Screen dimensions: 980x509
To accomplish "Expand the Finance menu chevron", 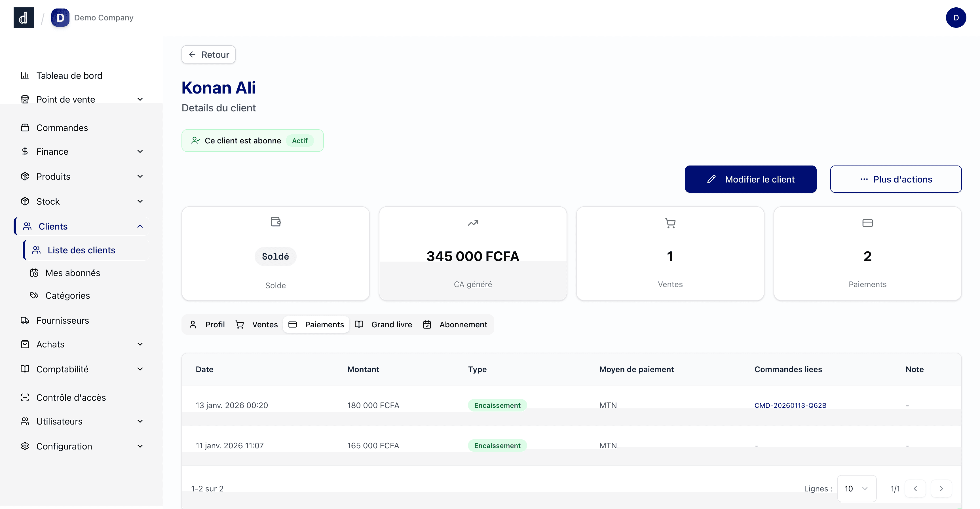I will point(140,151).
